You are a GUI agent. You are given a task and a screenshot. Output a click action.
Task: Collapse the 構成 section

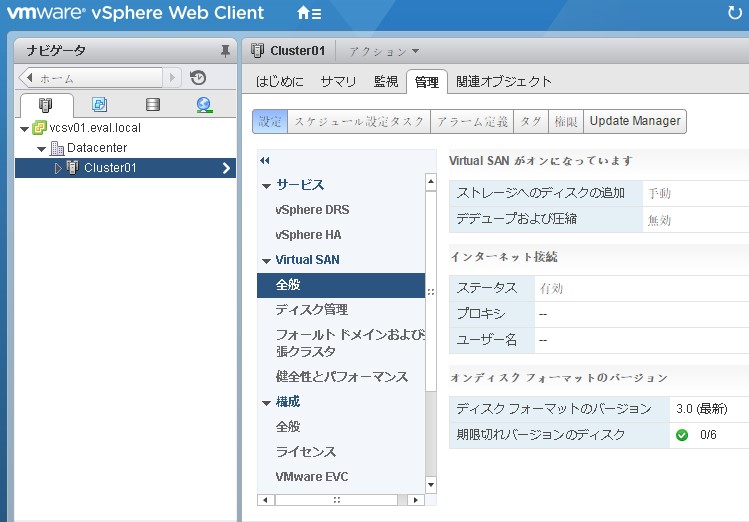(267, 403)
